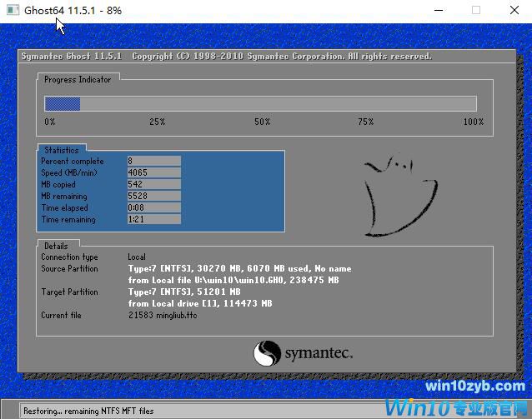Click the Symantec circular logo icon
532x419 pixels.
(266, 352)
